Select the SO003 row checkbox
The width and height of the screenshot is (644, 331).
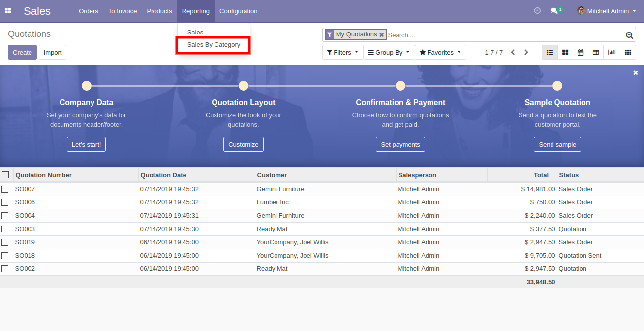5,229
